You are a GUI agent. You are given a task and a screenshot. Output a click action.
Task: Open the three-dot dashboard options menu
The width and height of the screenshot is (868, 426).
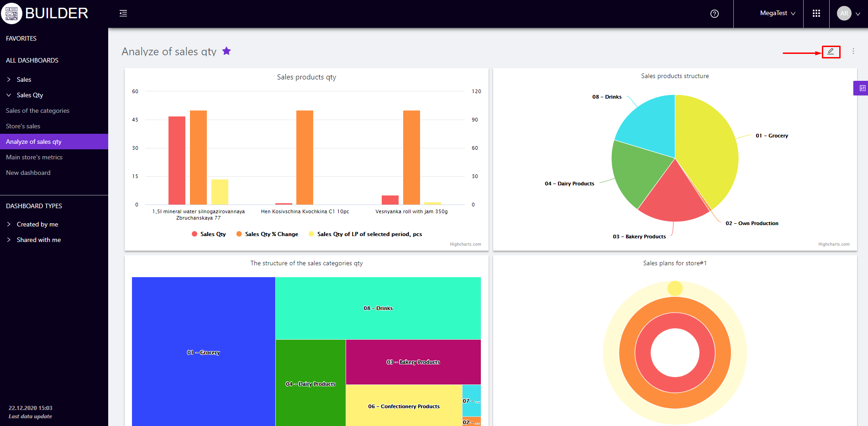pyautogui.click(x=853, y=52)
